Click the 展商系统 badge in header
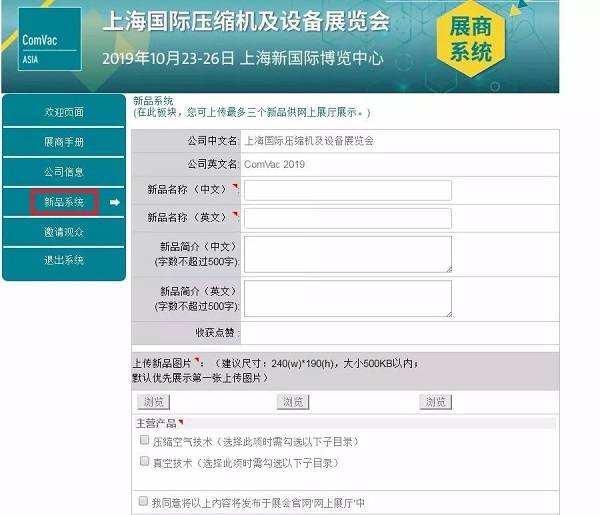The width and height of the screenshot is (600, 515). [541, 41]
